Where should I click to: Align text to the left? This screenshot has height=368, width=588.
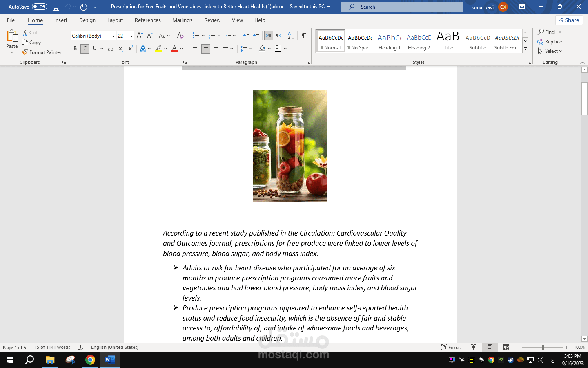click(x=196, y=49)
